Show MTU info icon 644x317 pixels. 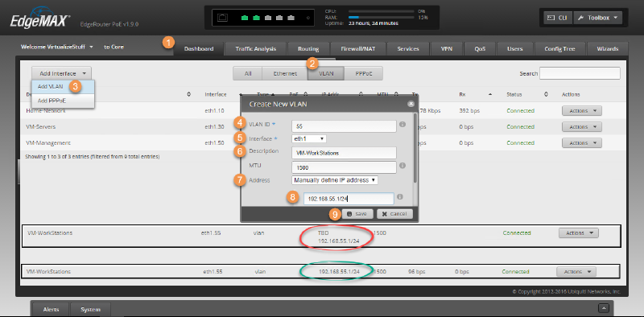coord(402,166)
